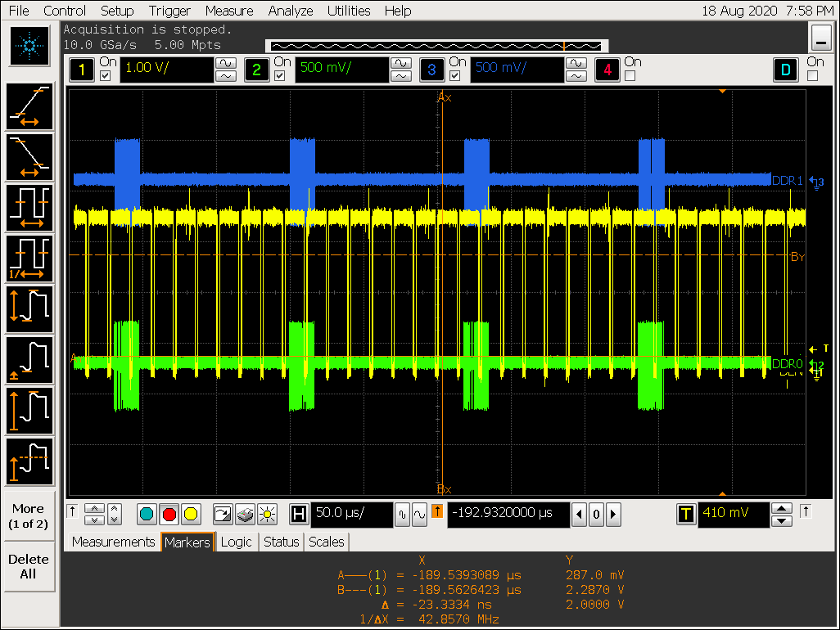840x630 pixels.
Task: Switch to the Markers tab
Action: pos(187,542)
